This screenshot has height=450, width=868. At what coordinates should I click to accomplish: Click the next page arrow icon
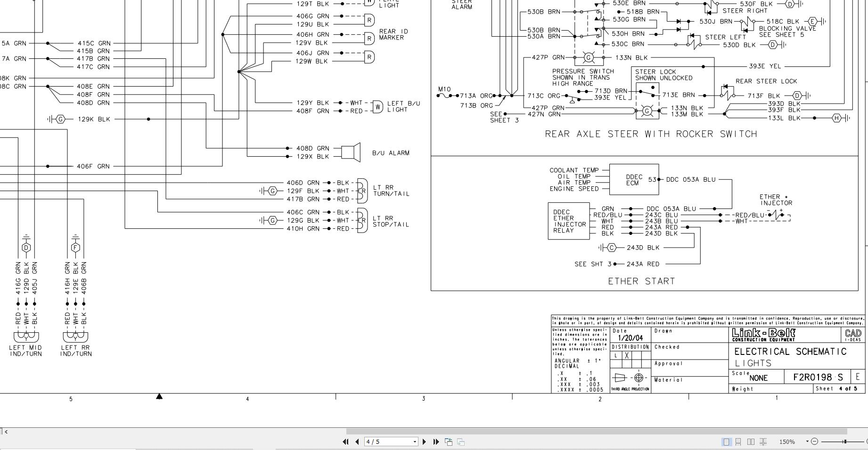(x=425, y=442)
